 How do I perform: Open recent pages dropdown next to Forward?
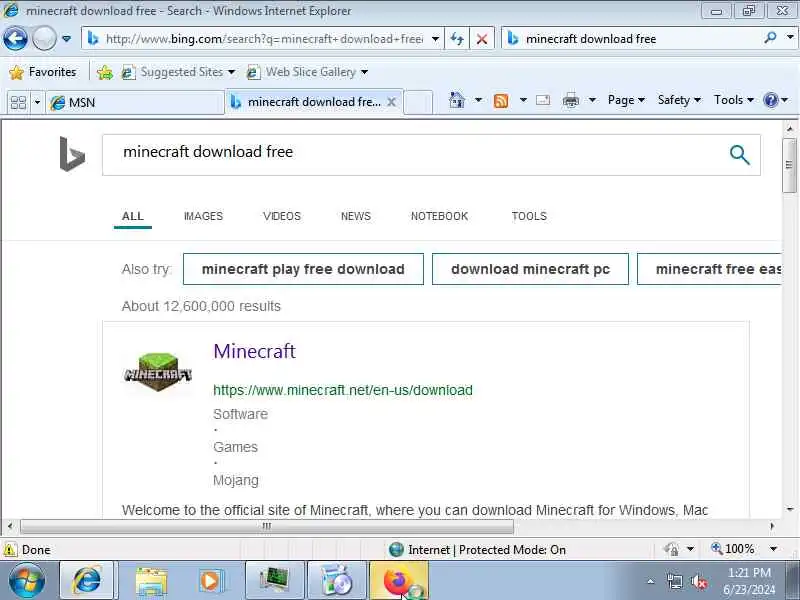66,39
